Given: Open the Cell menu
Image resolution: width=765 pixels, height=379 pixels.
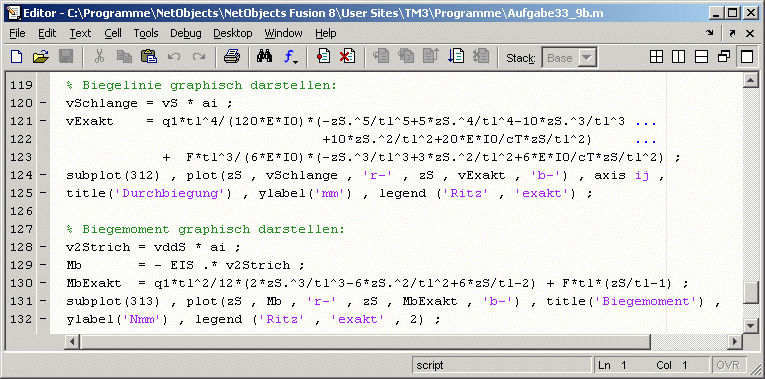Looking at the screenshot, I should 113,33.
